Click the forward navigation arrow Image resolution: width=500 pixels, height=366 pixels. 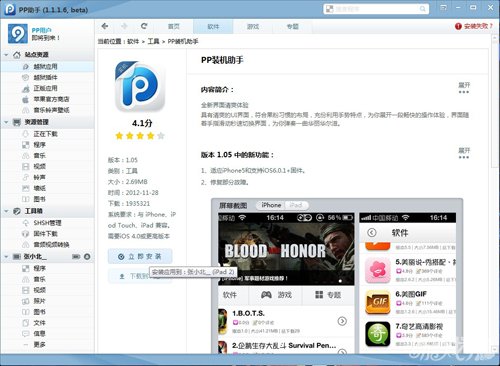pyautogui.click(x=124, y=26)
